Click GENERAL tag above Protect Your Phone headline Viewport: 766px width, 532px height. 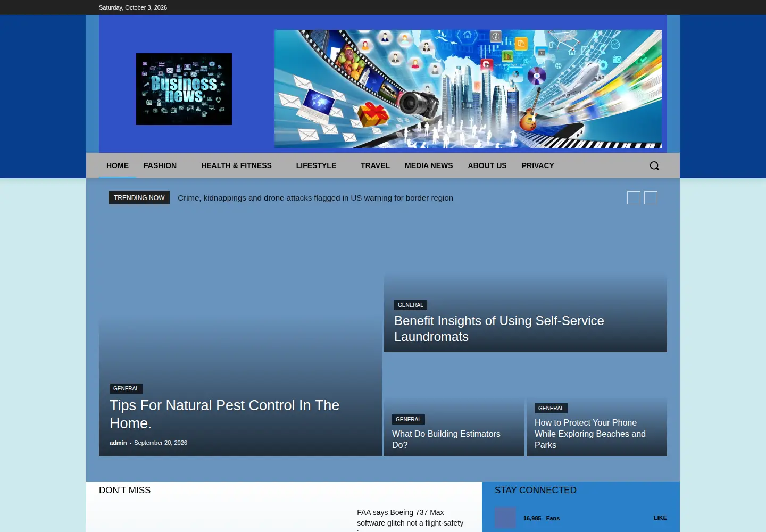pyautogui.click(x=551, y=408)
